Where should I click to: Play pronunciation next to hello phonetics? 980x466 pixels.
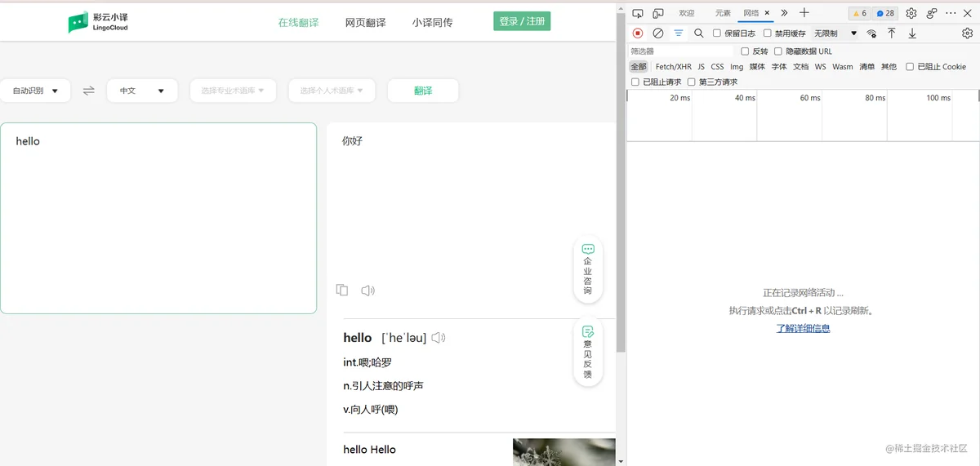pos(439,337)
